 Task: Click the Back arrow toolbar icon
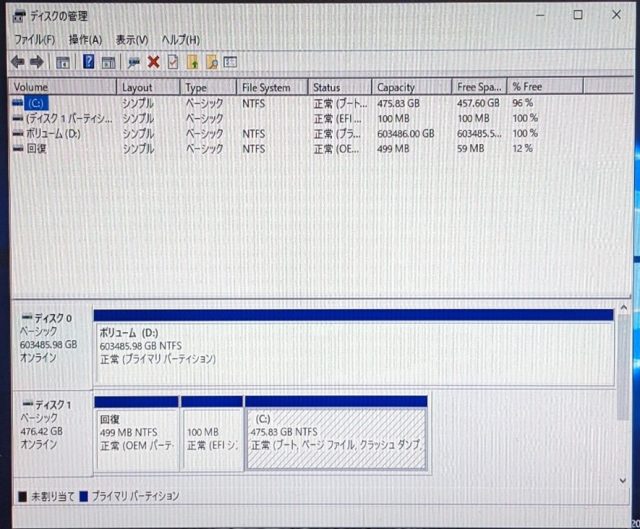pyautogui.click(x=17, y=62)
